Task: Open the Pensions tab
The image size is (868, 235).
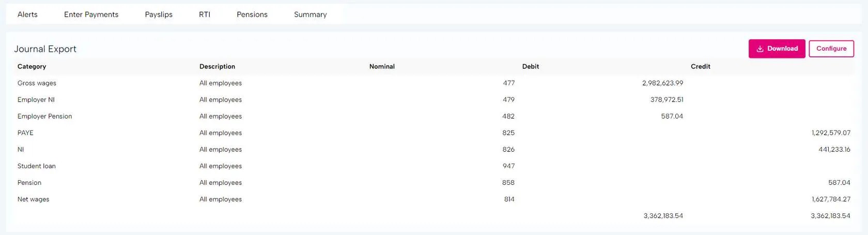Action: (x=252, y=14)
